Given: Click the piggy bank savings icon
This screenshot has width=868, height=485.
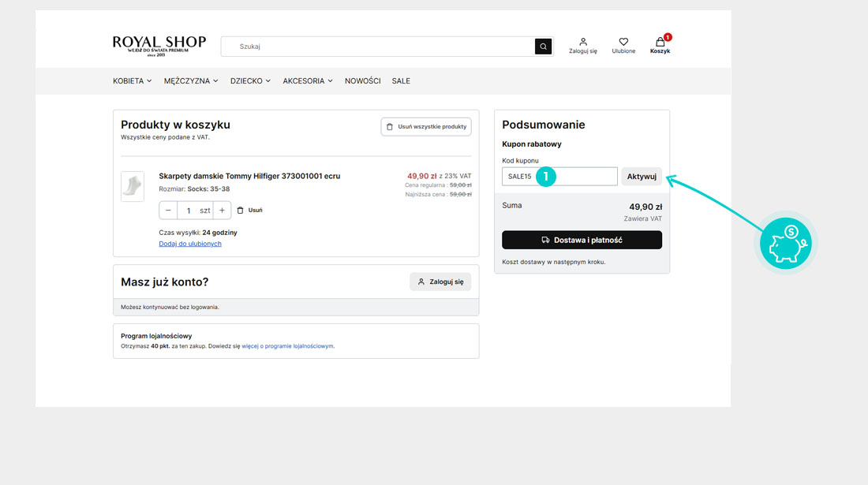Looking at the screenshot, I should point(785,244).
